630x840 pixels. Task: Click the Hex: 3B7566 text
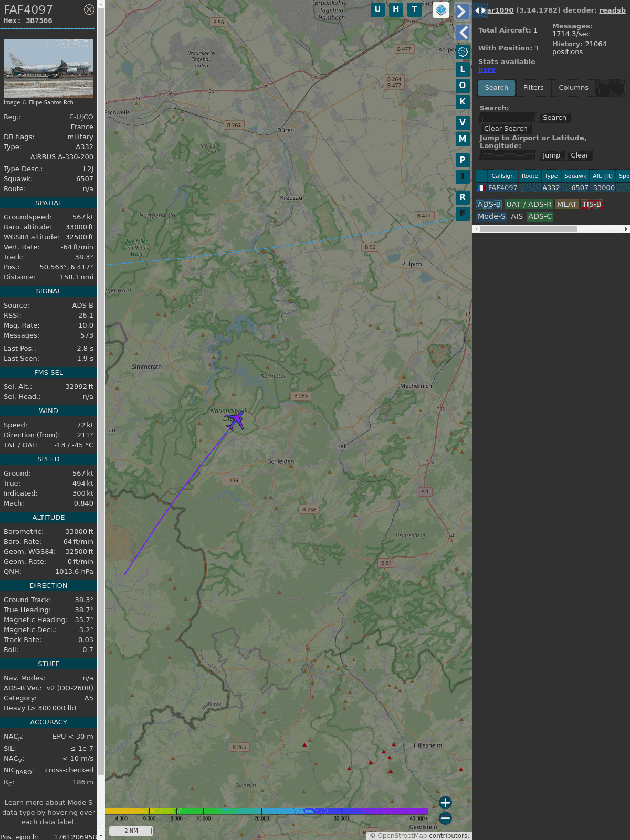tap(28, 21)
